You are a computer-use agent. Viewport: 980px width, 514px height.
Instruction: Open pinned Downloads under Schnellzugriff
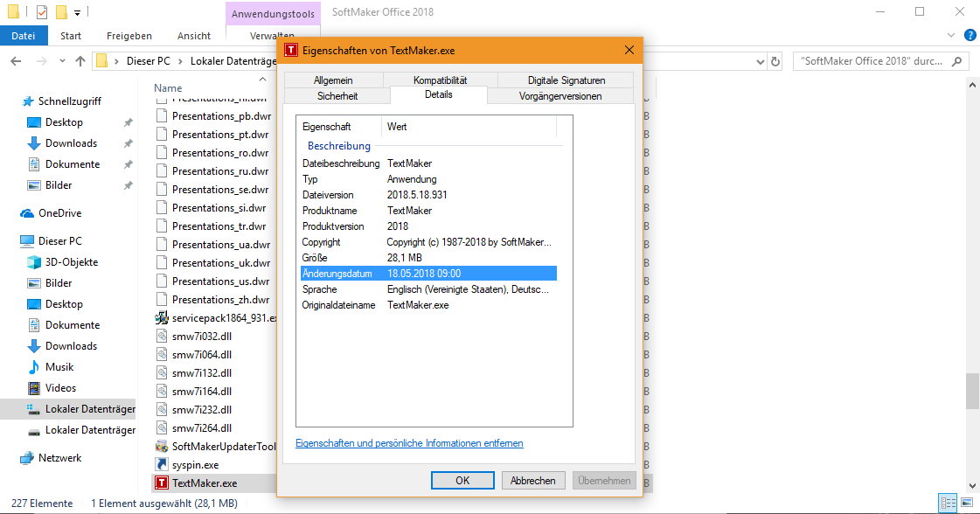tap(72, 143)
